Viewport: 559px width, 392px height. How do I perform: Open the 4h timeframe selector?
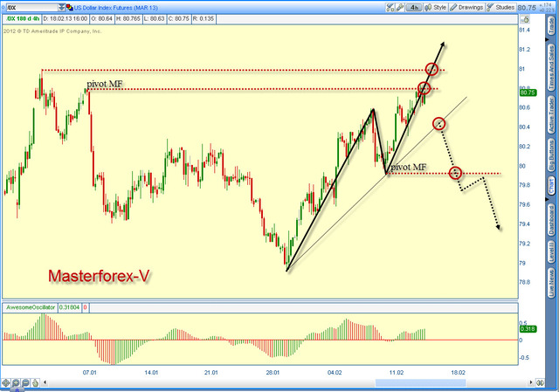(414, 7)
